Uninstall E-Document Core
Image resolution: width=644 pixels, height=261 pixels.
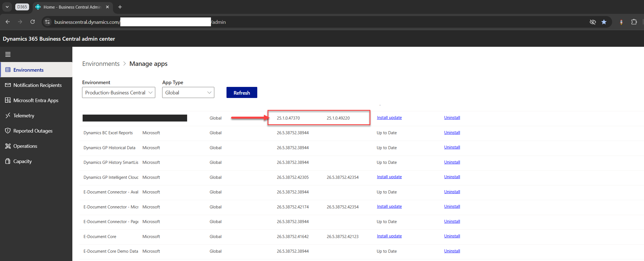tap(452, 236)
